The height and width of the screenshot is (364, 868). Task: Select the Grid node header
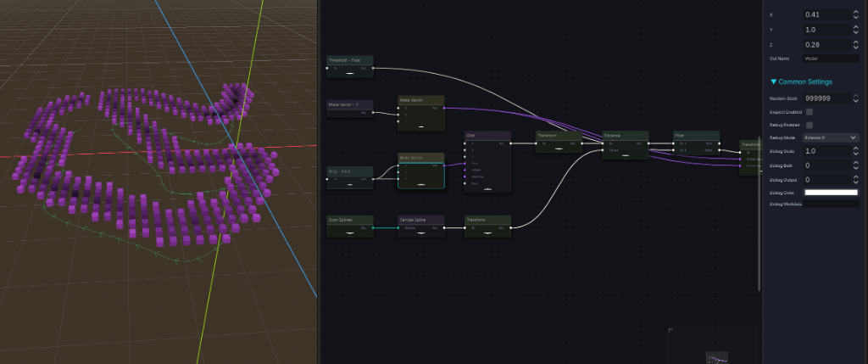coord(487,136)
